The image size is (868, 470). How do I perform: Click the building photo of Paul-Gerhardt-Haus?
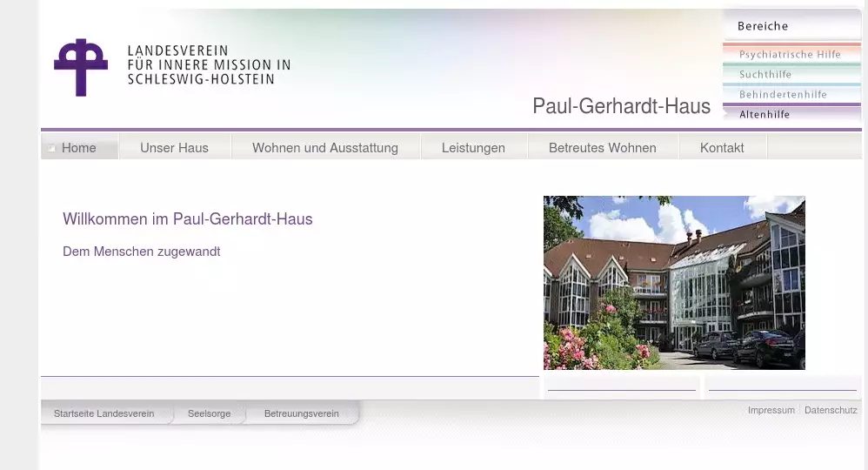pyautogui.click(x=674, y=283)
